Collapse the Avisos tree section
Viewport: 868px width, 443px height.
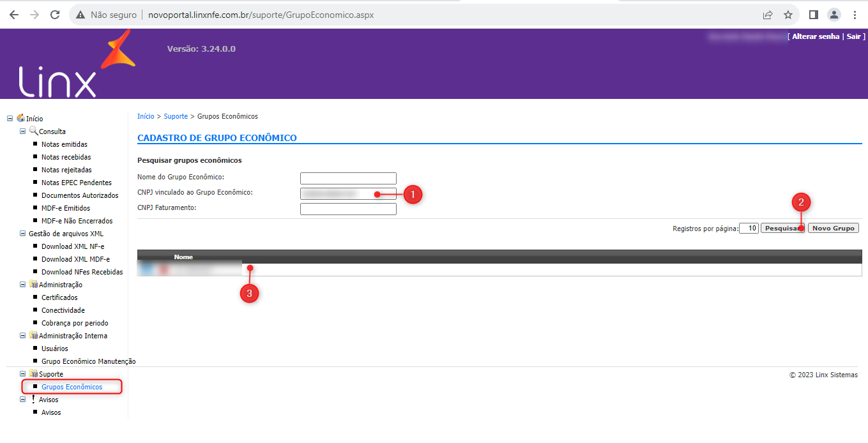click(x=23, y=400)
